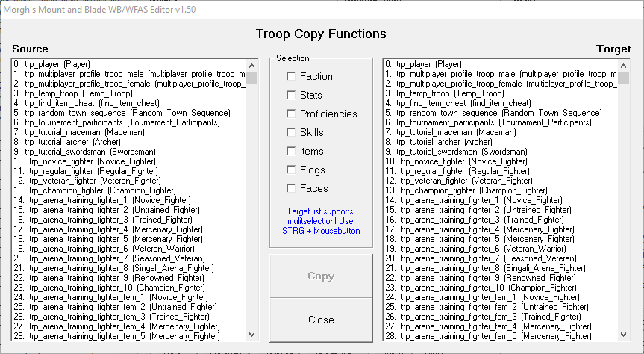Select trp_regular_fighter in Source list

click(x=129, y=171)
